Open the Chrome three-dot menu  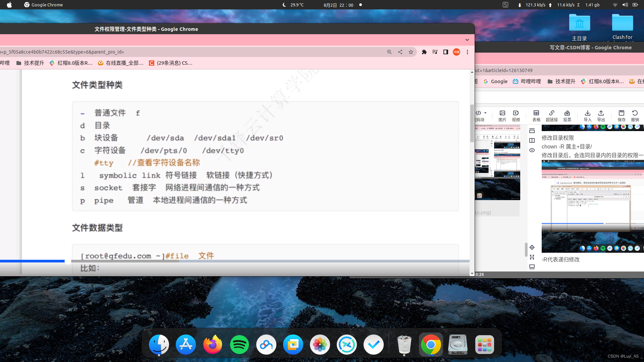click(467, 52)
